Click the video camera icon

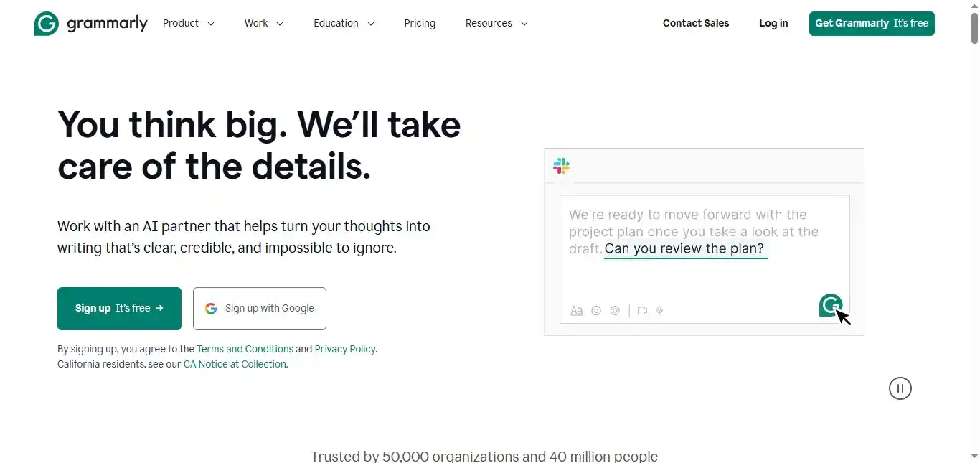(x=642, y=311)
